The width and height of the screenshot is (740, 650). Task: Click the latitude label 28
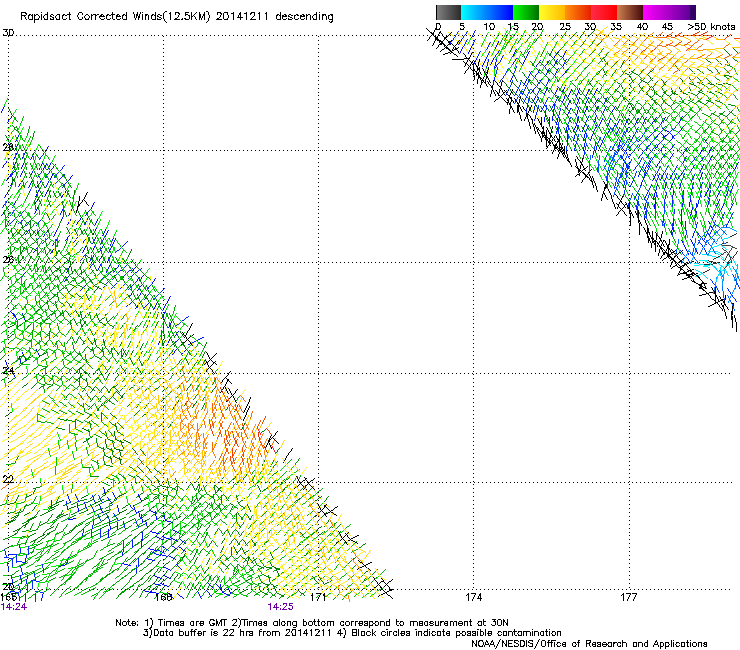8,147
